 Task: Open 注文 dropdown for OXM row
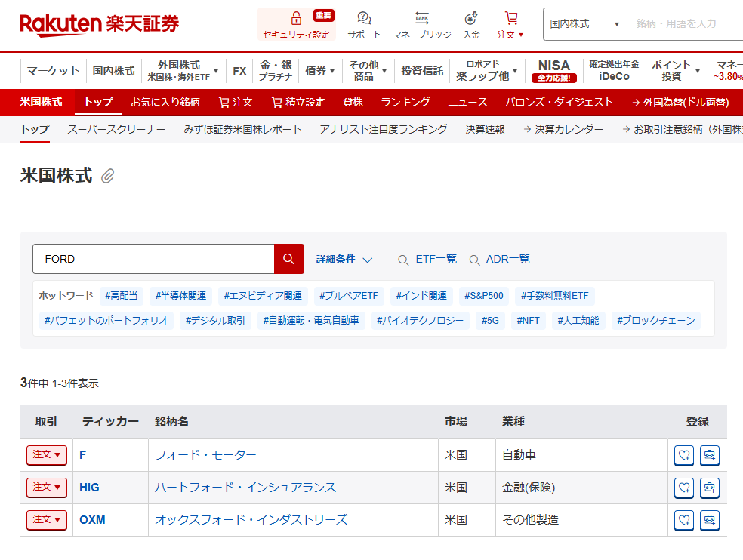[47, 520]
